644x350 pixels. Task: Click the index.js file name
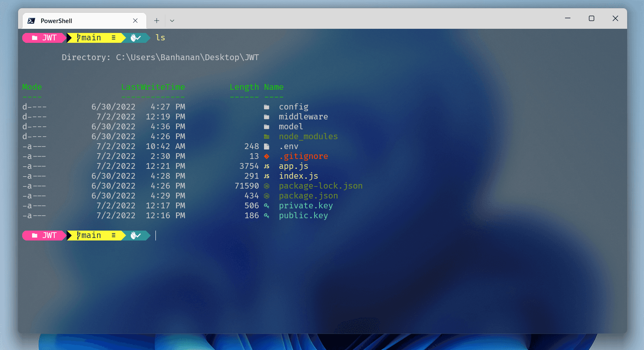pos(298,176)
